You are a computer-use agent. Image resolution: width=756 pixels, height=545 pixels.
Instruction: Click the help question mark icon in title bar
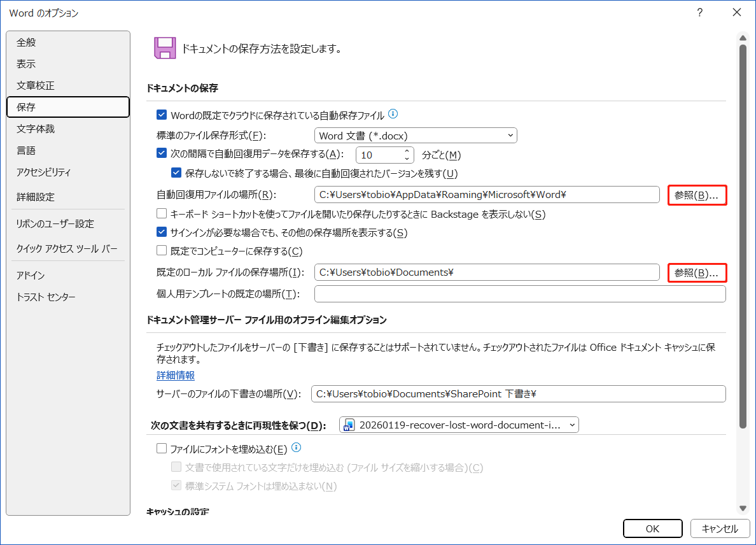coord(699,13)
